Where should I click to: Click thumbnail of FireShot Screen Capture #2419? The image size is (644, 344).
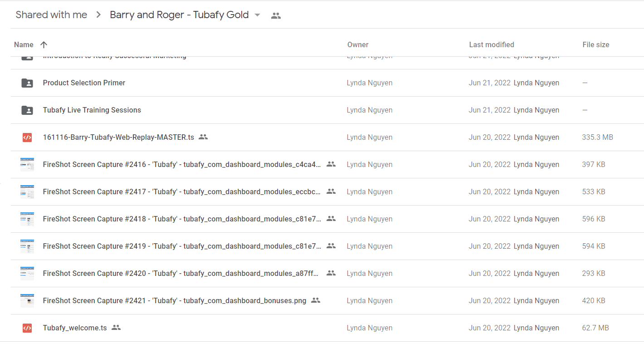tap(27, 246)
